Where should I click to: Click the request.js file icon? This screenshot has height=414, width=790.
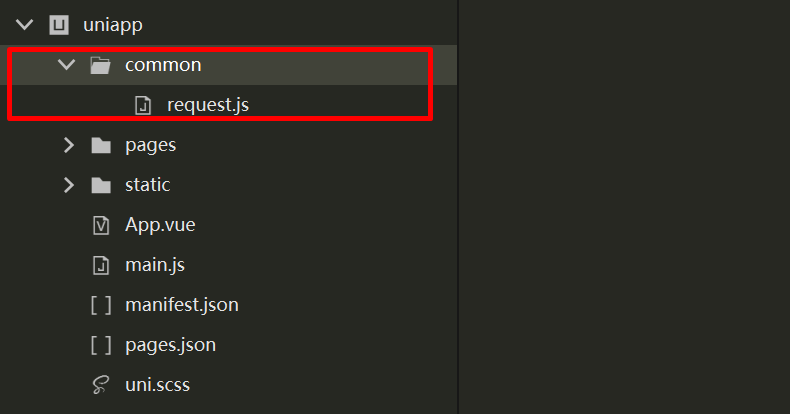[x=143, y=105]
